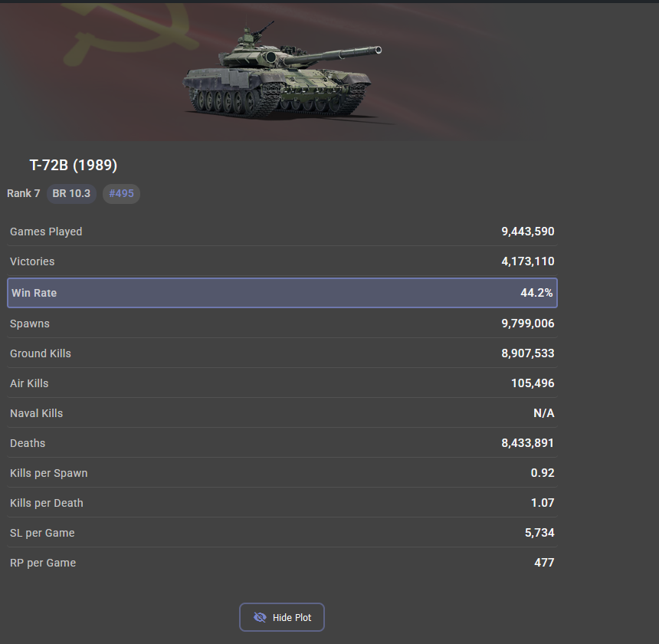The height and width of the screenshot is (644, 659).
Task: Choose the Victories stat row
Action: (x=283, y=261)
